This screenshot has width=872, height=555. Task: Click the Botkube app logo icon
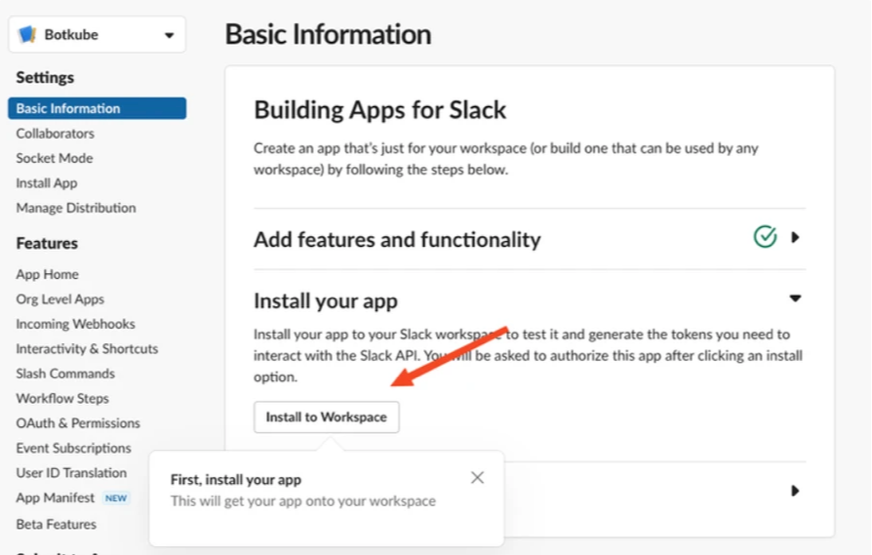[x=28, y=35]
